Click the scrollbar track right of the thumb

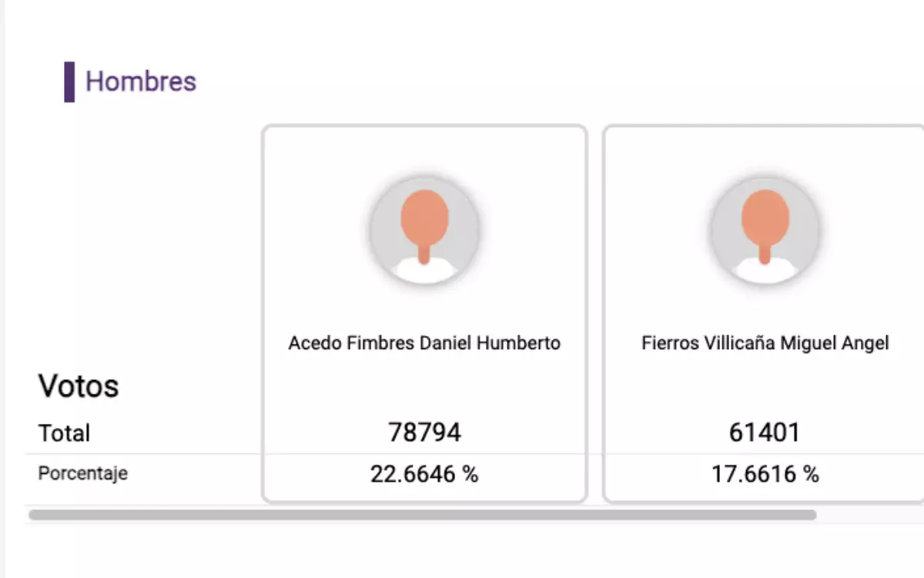click(870, 515)
